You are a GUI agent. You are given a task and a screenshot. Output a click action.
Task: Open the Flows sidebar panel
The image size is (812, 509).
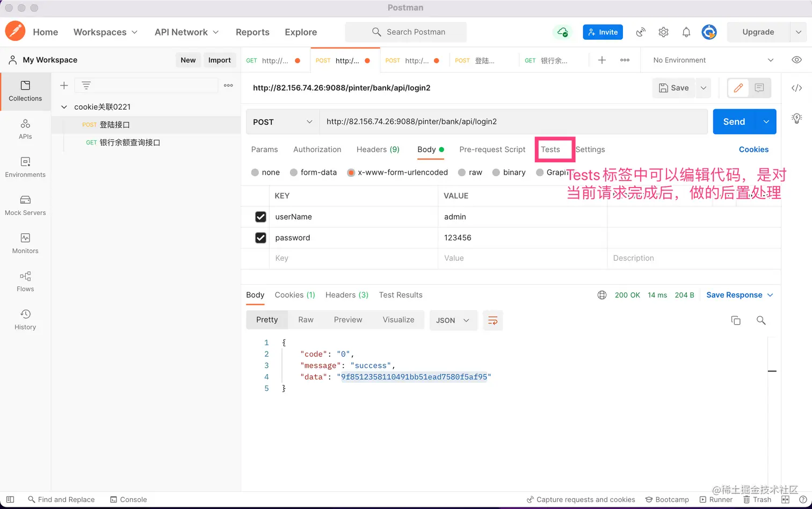[25, 282]
